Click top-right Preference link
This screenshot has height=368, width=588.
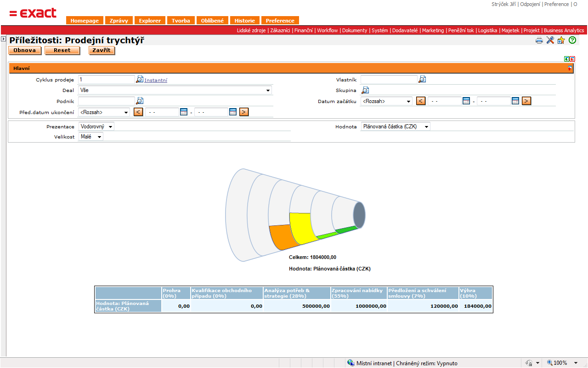click(x=556, y=4)
